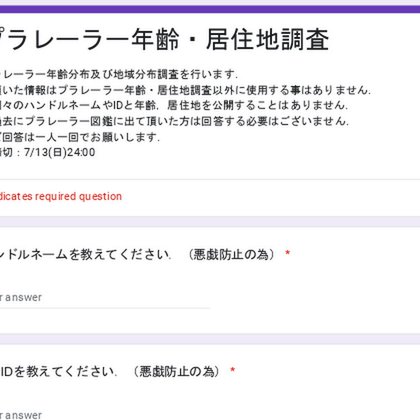Click the 'indicates required question' red notice
Viewport: 420px width, 420px height.
pos(61,196)
